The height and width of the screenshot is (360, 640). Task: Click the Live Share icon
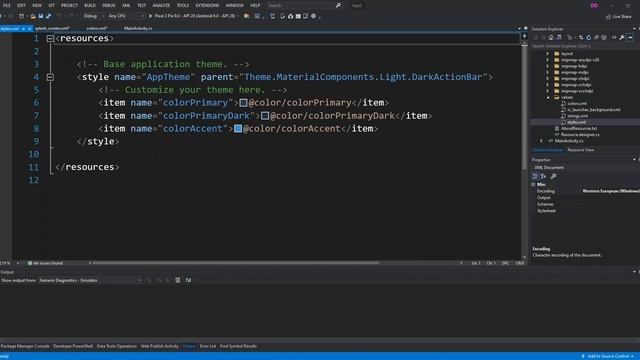pyautogui.click(x=608, y=16)
